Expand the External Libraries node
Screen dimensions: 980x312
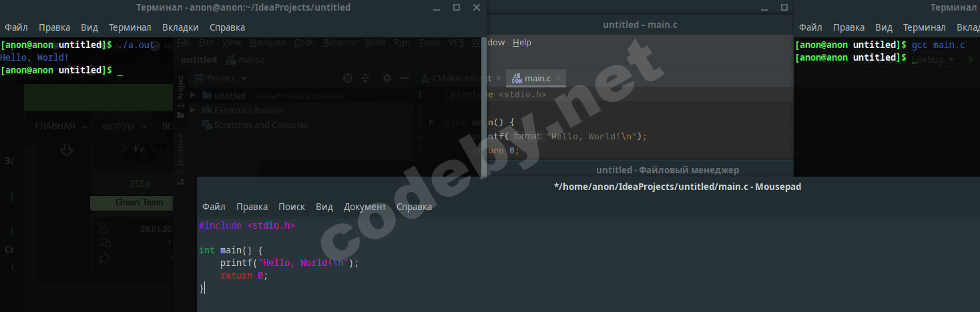pos(193,110)
